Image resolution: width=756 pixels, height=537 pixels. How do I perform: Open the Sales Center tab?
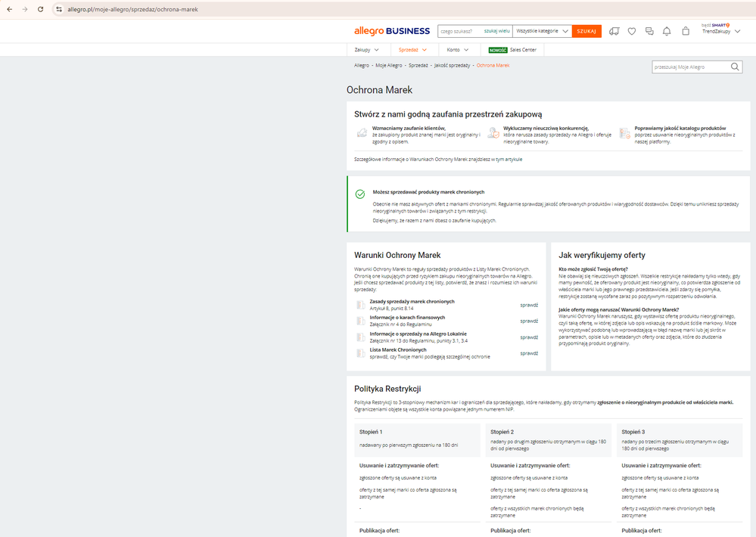click(x=512, y=50)
